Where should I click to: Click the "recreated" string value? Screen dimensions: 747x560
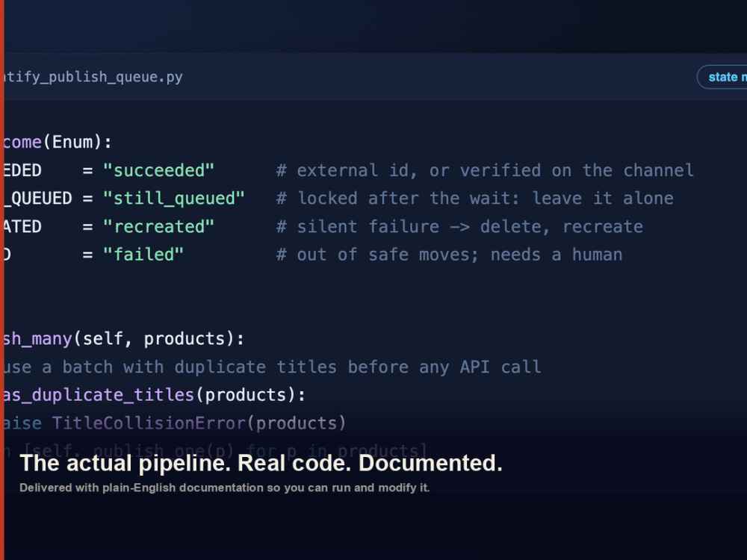click(158, 227)
